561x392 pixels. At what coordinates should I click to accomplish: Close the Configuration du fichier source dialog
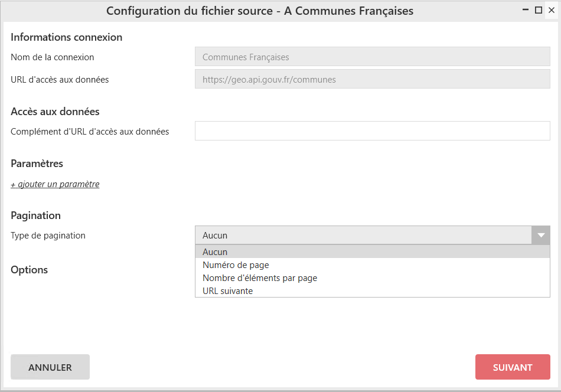point(550,10)
